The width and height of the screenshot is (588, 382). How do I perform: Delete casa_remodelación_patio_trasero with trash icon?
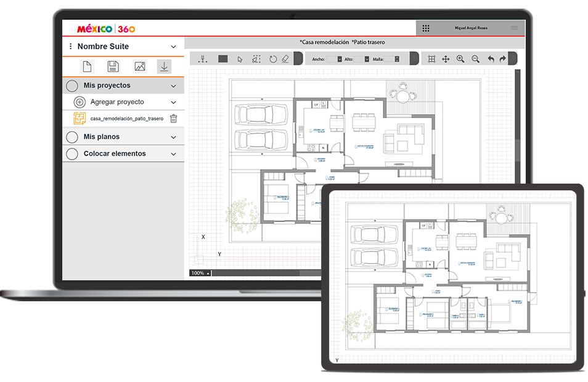click(x=174, y=119)
